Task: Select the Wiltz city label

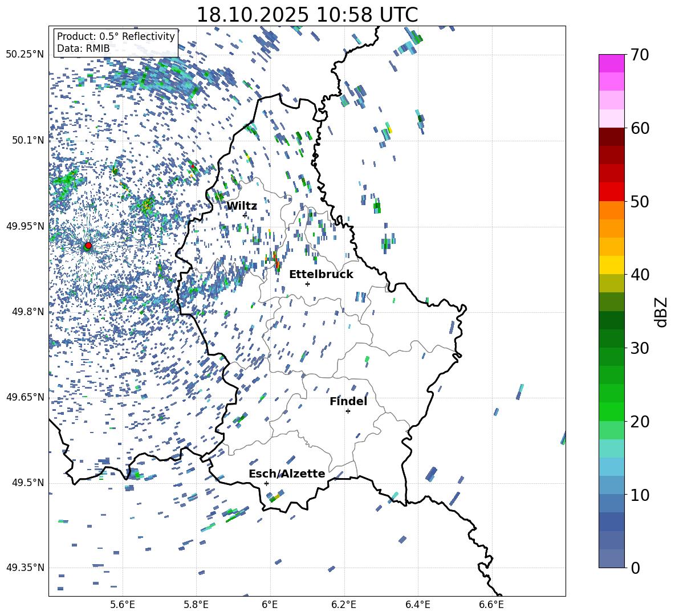Action: (242, 206)
